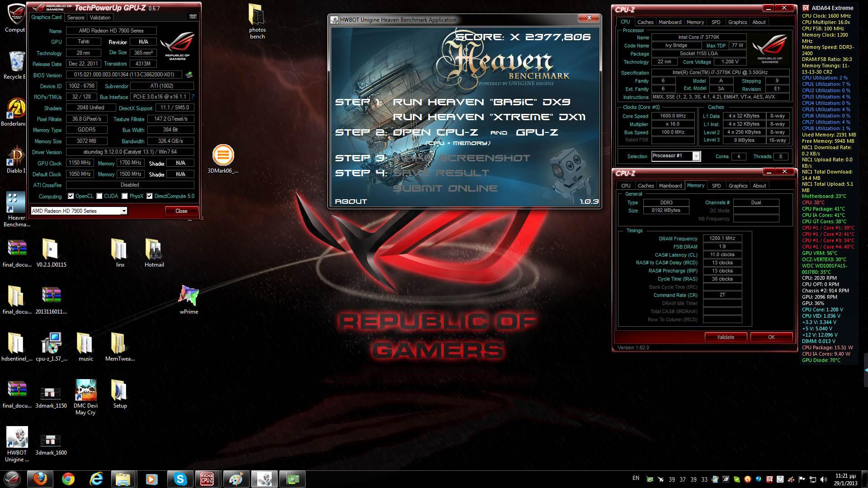Click About in the Heaven Benchmark app

pyautogui.click(x=351, y=202)
